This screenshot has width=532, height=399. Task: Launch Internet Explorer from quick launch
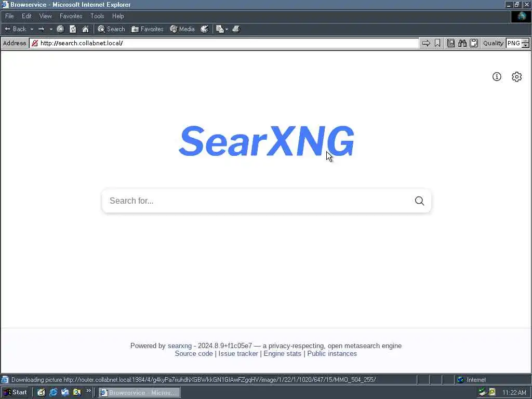click(x=54, y=393)
